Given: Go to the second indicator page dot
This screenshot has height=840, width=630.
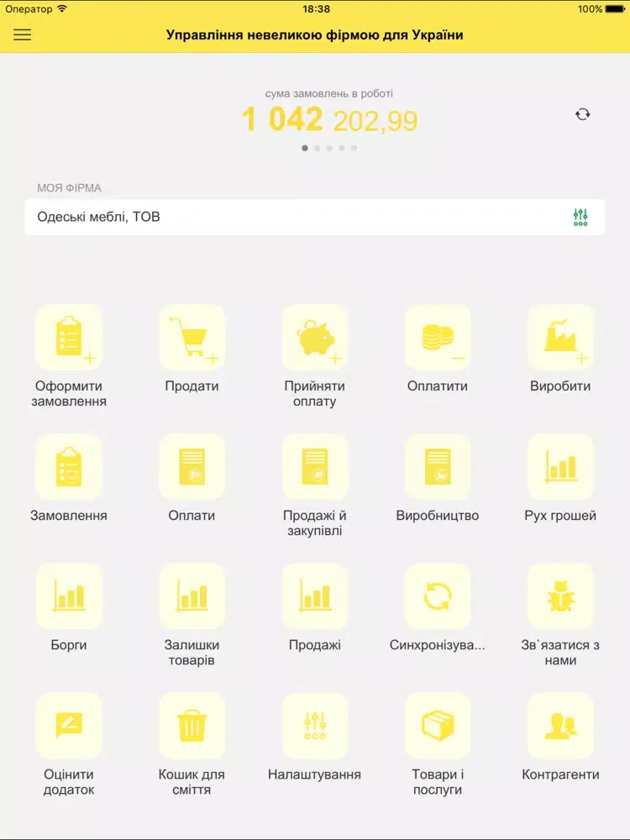Looking at the screenshot, I should [318, 149].
